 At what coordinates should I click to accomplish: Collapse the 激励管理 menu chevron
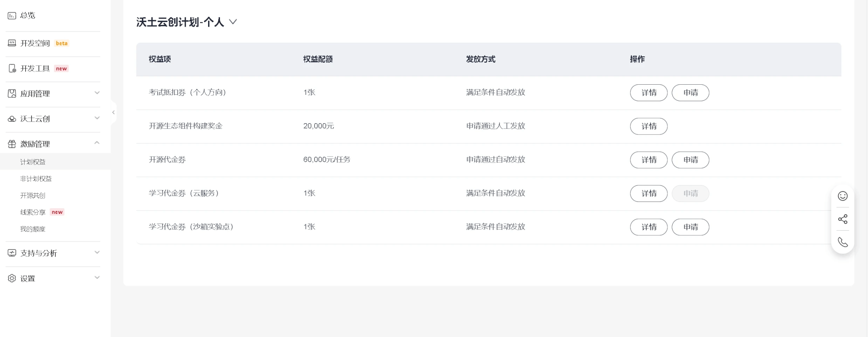pos(97,143)
